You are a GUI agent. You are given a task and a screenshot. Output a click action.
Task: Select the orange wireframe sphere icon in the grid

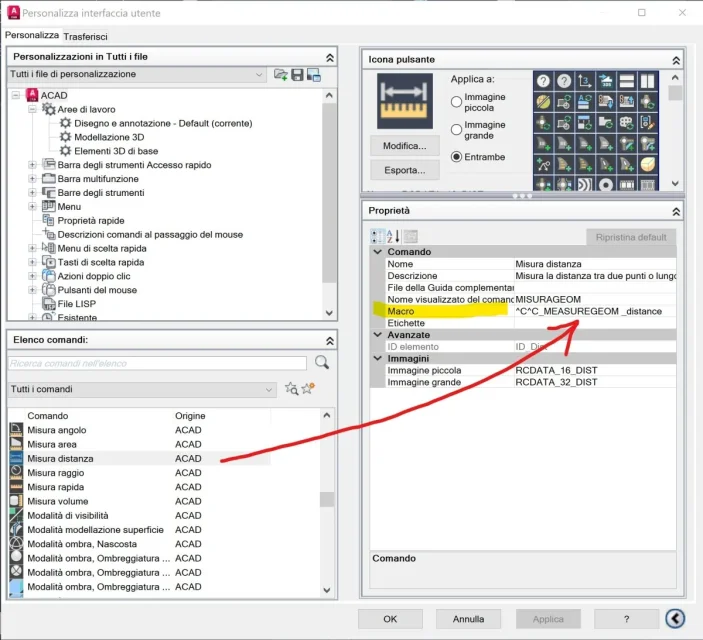click(x=647, y=164)
